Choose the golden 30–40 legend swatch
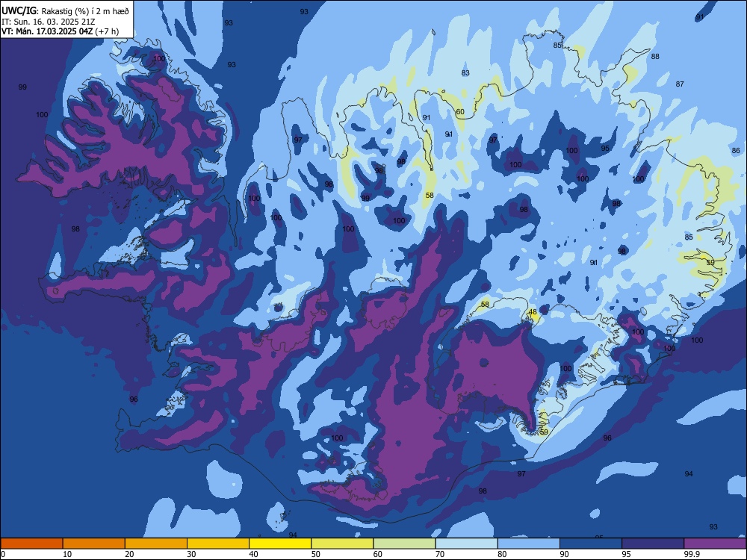Screen dimensions: 747x560 tap(218, 544)
